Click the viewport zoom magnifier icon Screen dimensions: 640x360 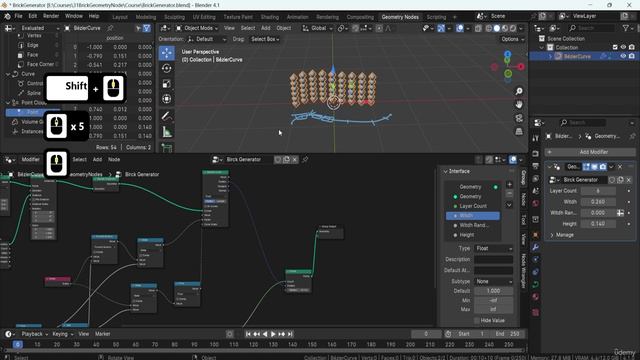[519, 91]
